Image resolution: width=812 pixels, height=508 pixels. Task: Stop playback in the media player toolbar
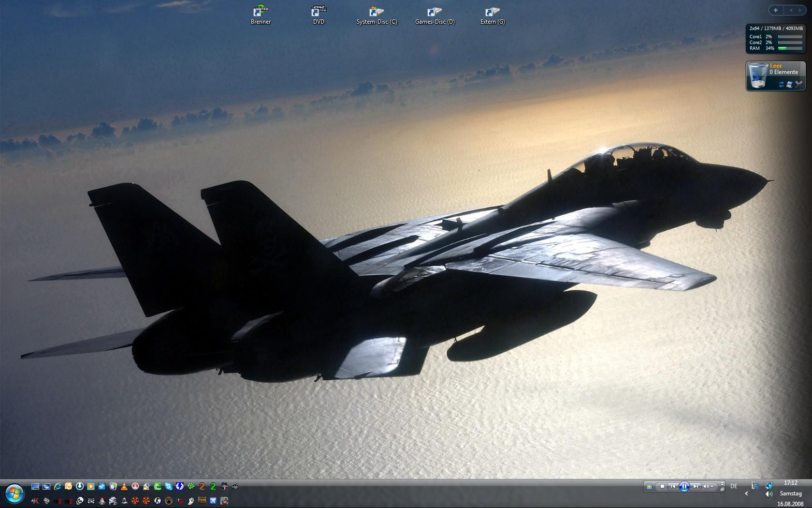662,486
